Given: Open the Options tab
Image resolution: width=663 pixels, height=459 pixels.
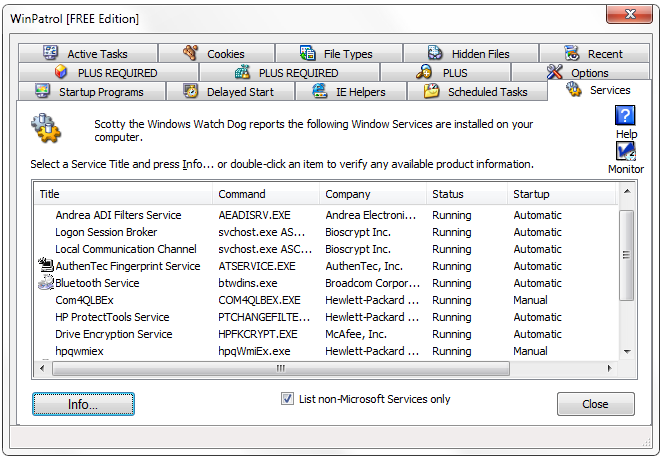Looking at the screenshot, I should pyautogui.click(x=580, y=73).
